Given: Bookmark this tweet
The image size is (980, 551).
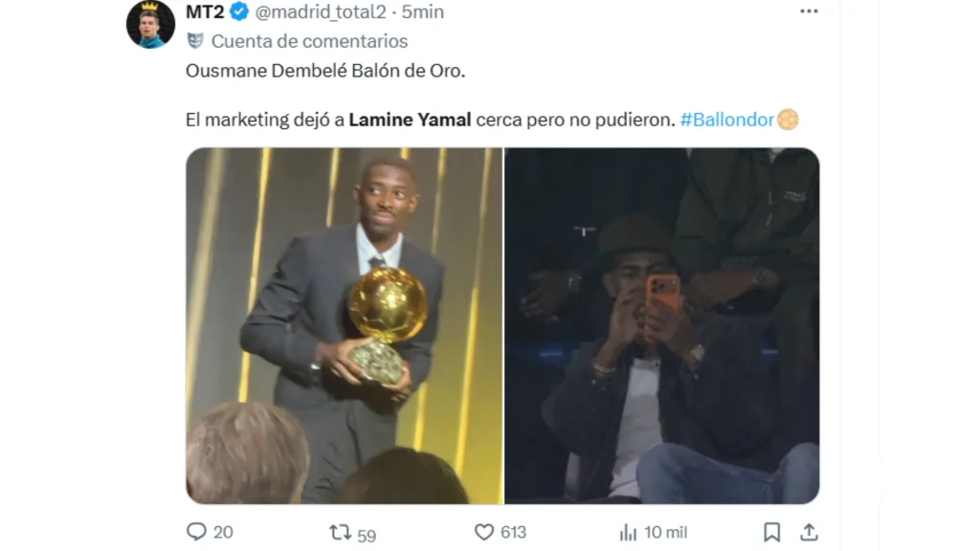Looking at the screenshot, I should [771, 532].
